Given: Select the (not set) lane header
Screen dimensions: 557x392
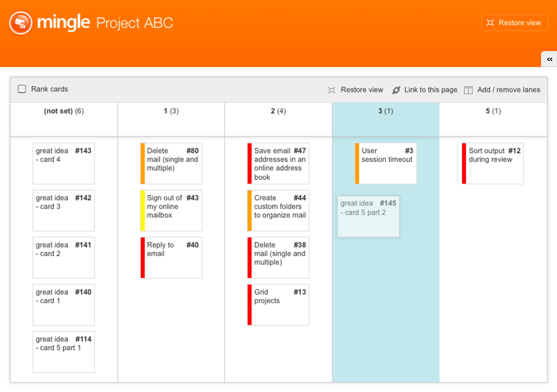Looking at the screenshot, I should tap(63, 111).
